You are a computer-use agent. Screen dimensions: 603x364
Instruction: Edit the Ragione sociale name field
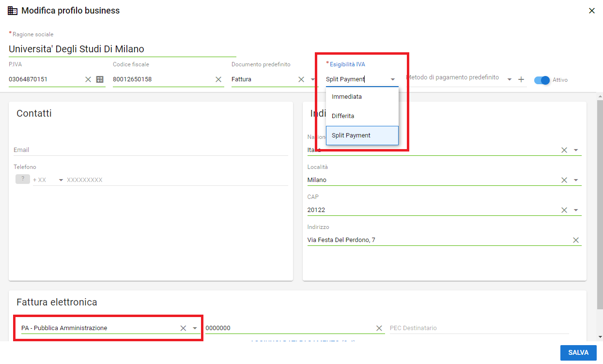(x=123, y=49)
